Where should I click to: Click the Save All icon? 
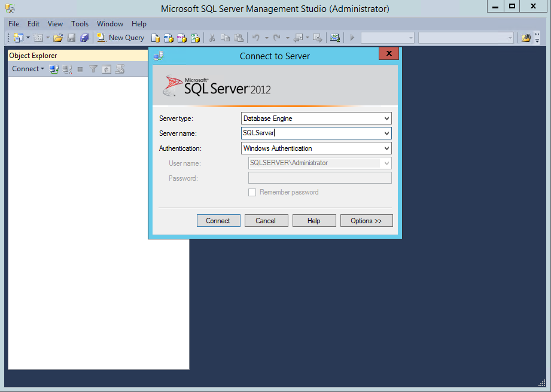click(84, 38)
